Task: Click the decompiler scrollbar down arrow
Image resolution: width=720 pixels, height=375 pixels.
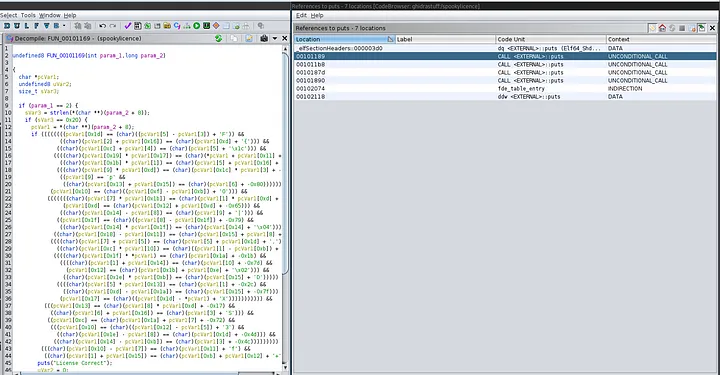Action: pos(285,367)
